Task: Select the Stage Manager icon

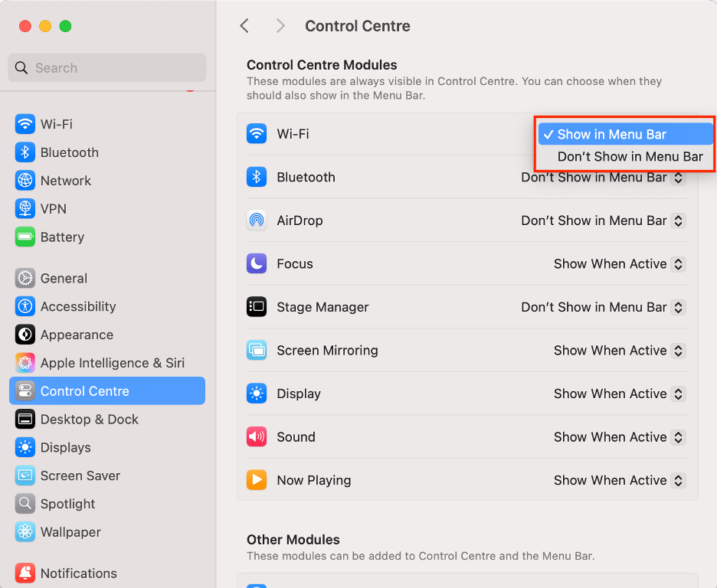Action: [256, 306]
